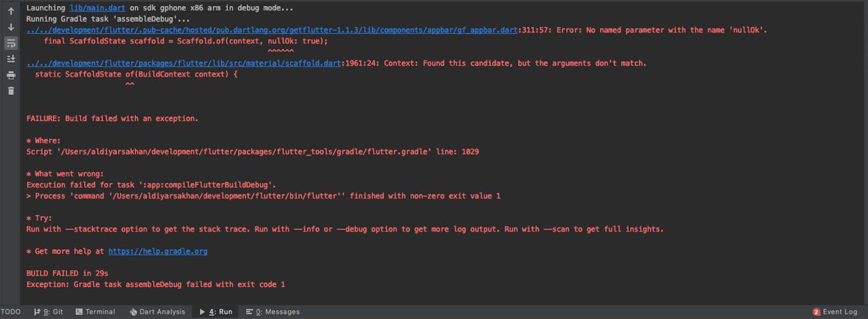
Task: Click the Dart Analysis tab icon
Action: 133,312
